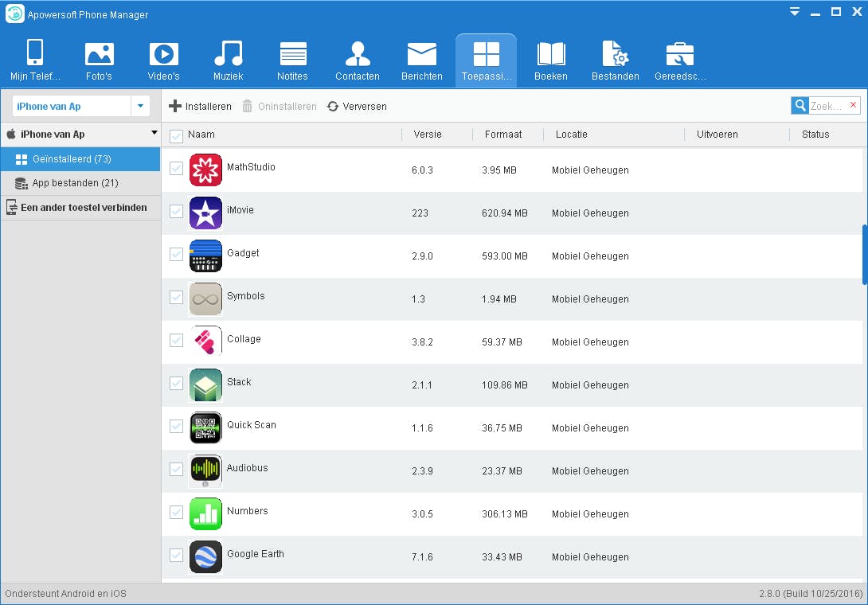868x605 pixels.
Task: Open the Foto's section
Action: click(99, 60)
